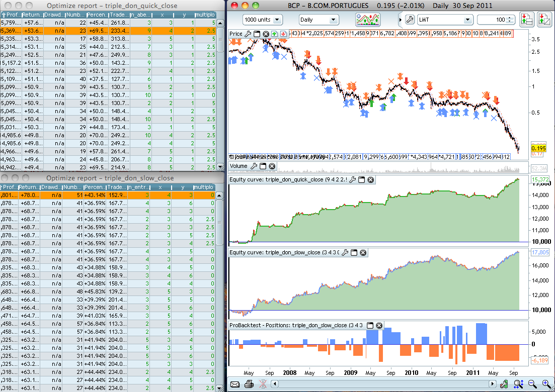The height and width of the screenshot is (392, 555).
Task: Toggle the chain link icon in bottom toolbar
Action: [x=263, y=384]
